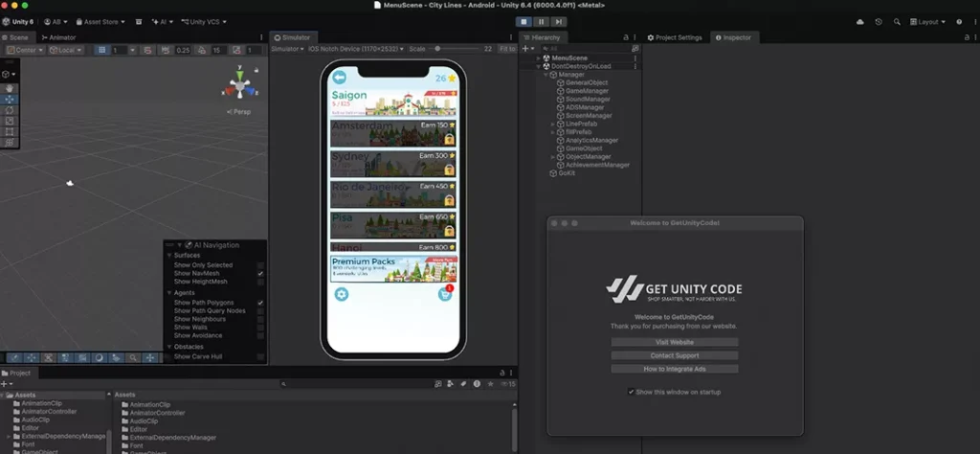Select the Move tool in Scene
This screenshot has height=454, width=980.
[10, 100]
